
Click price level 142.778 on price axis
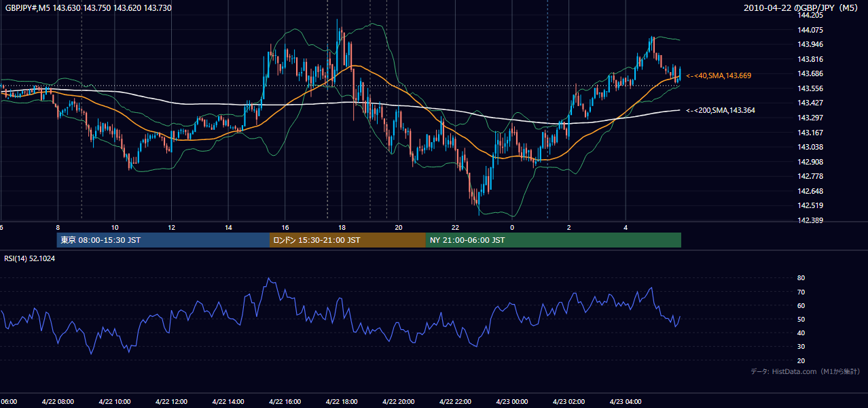pos(811,176)
